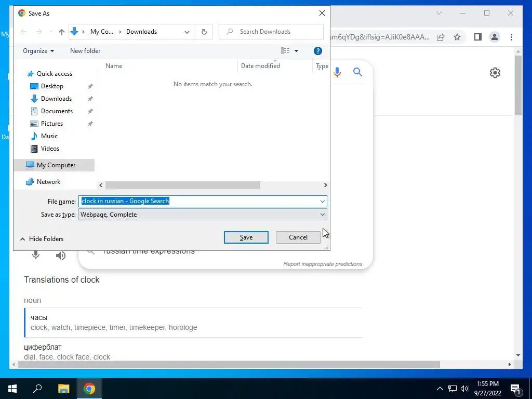Viewport: 532px width, 399px height.
Task: Open Chrome profile avatar
Action: tap(495, 37)
